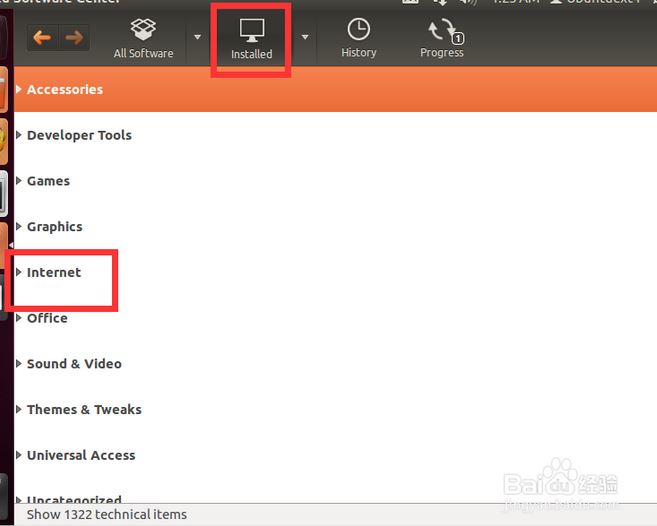The height and width of the screenshot is (526, 657).
Task: Expand the Developer Tools category triangle
Action: click(19, 135)
